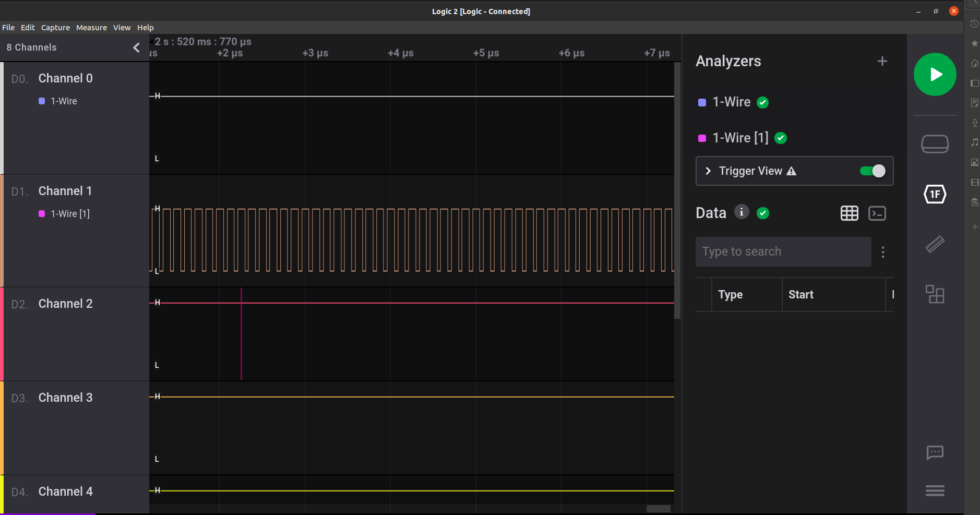The width and height of the screenshot is (980, 515).
Task: Open the hamburger main menu icon
Action: click(x=935, y=490)
